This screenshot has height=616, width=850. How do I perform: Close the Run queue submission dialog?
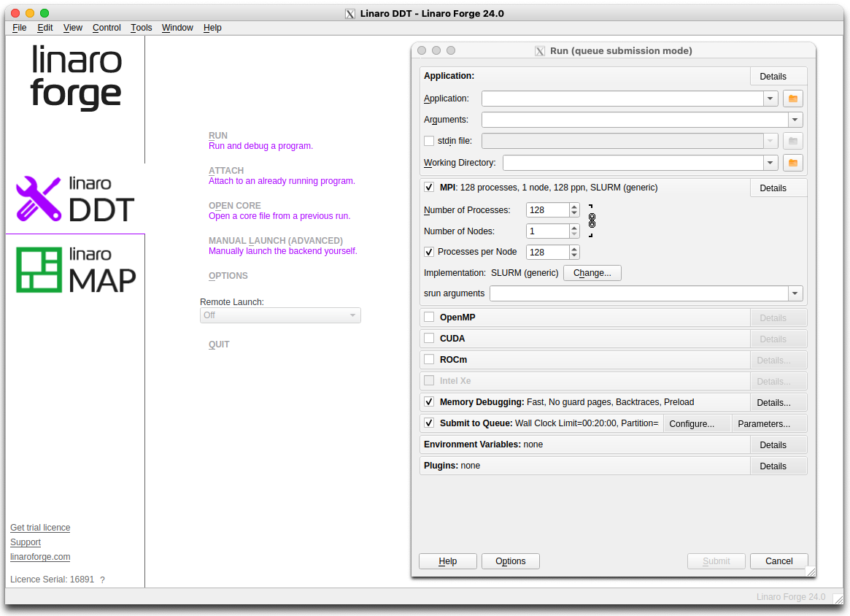422,50
